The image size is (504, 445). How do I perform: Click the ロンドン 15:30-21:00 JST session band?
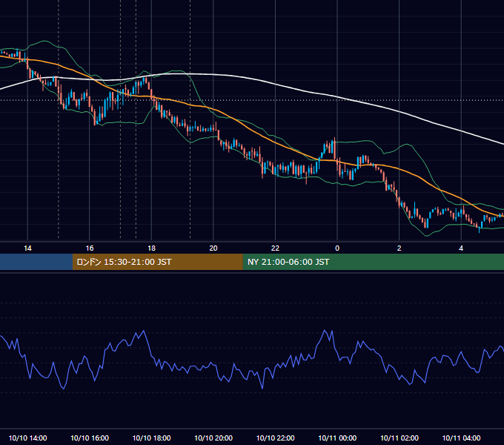coord(157,262)
